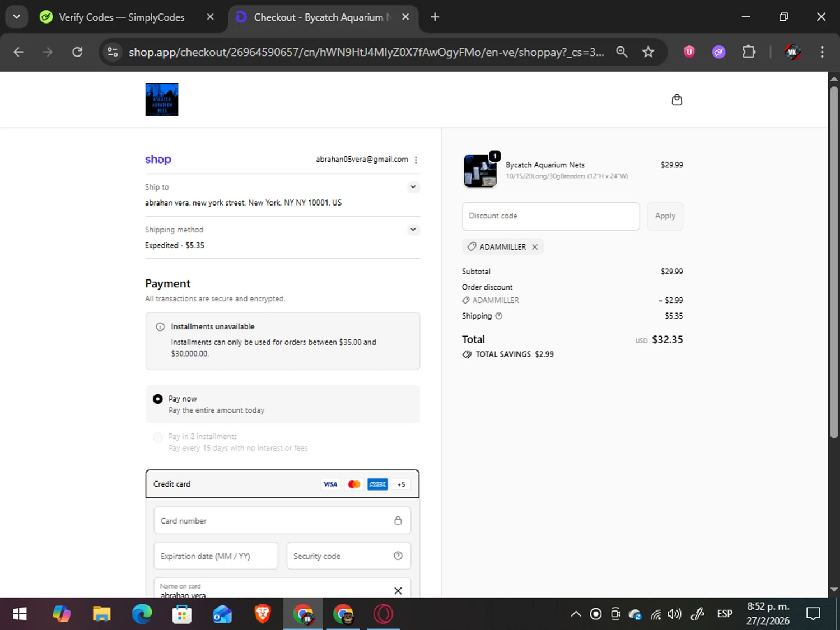Show hidden system tray icons
840x630 pixels.
(576, 614)
